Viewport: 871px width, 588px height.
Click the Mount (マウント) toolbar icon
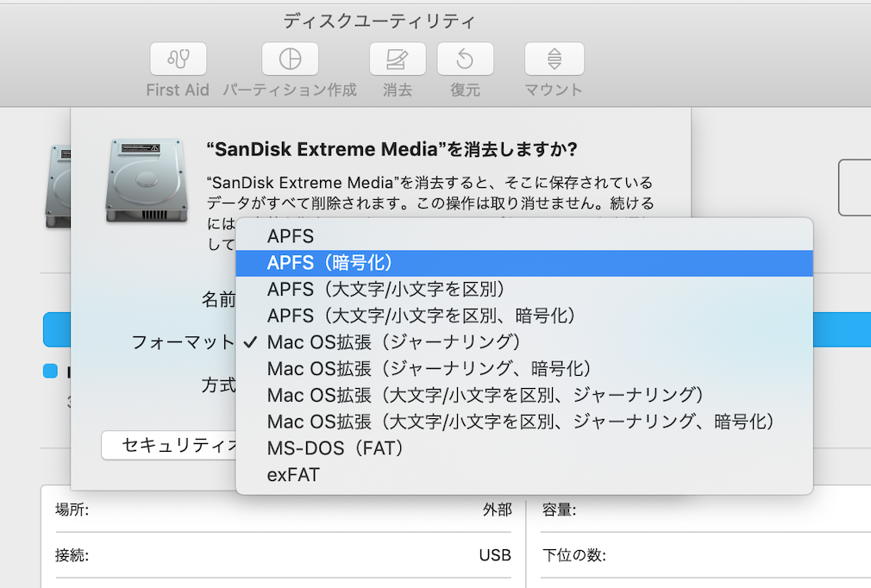click(x=555, y=59)
